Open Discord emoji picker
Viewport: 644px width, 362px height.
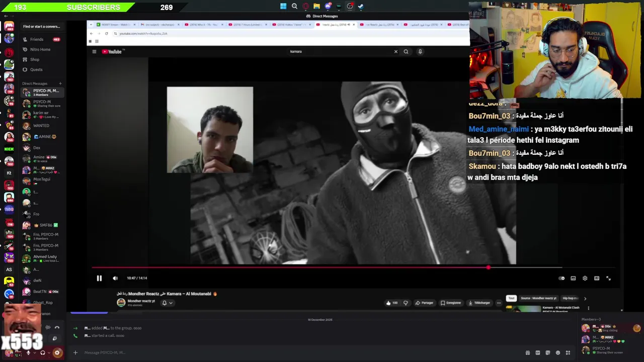pos(557,352)
